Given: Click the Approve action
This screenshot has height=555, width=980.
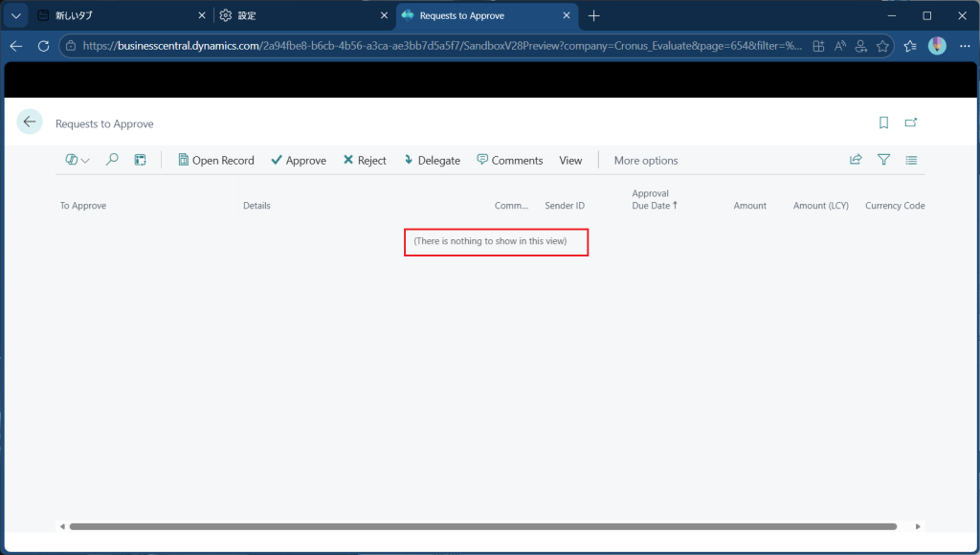Looking at the screenshot, I should tap(298, 160).
